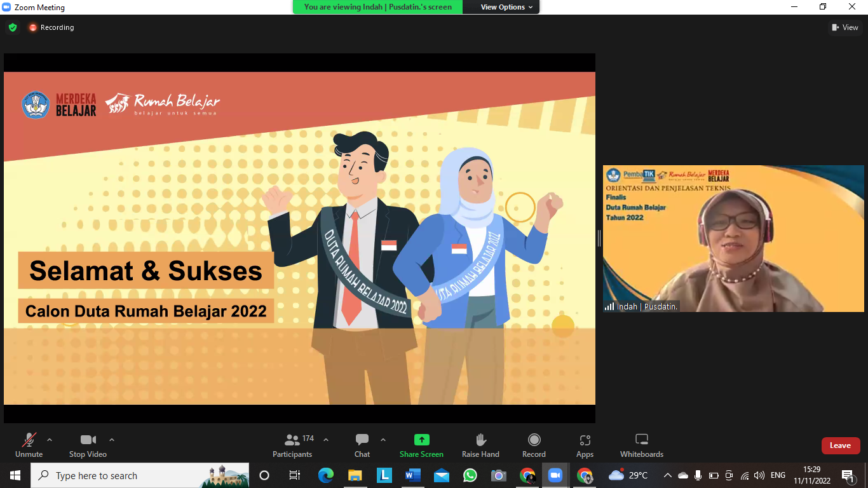Open the Mail app on the taskbar
Viewport: 868px width, 488px height.
pyautogui.click(x=442, y=475)
